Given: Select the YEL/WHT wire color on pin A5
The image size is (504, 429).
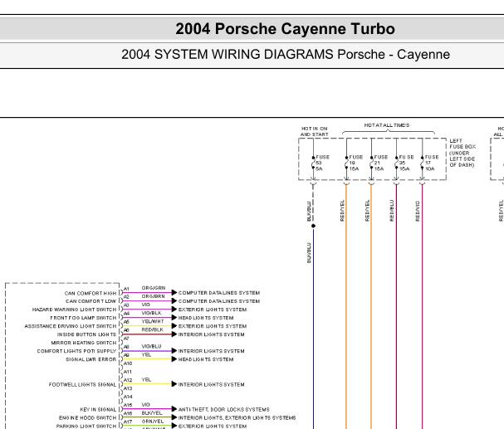Looking at the screenshot, I should click(153, 321).
